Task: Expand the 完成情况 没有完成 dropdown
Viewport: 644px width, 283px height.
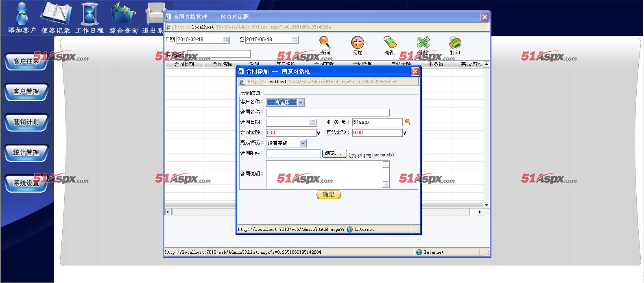Action: coord(303,143)
